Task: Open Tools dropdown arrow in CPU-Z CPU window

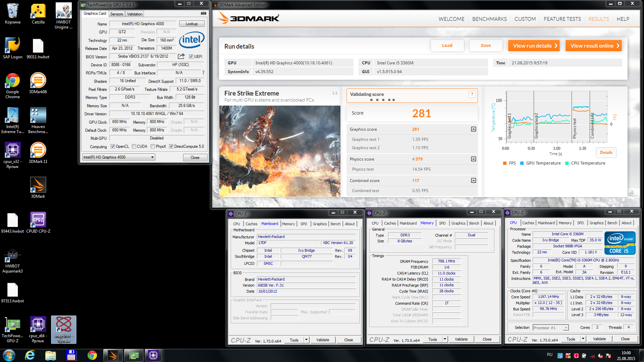Action: tap(583, 339)
